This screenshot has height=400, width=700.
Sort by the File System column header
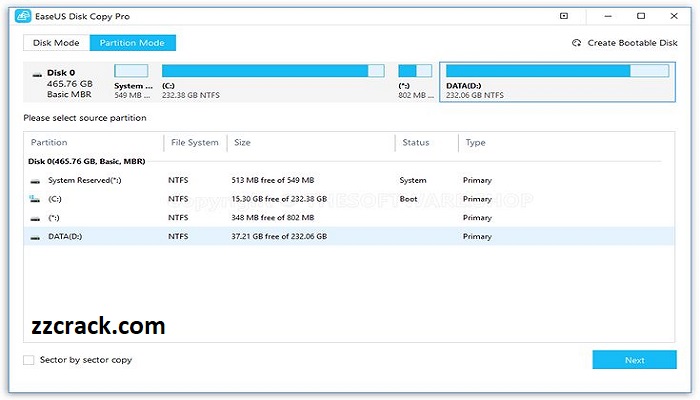coord(195,142)
